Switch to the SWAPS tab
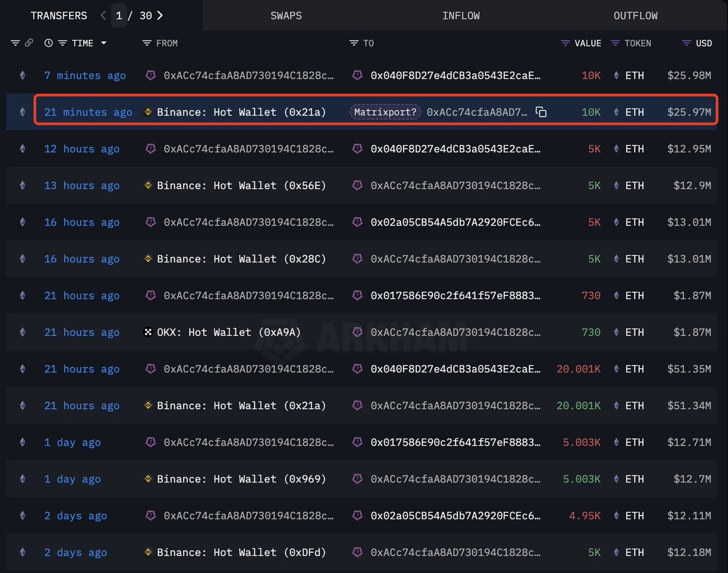Screen dimensions: 728x573 pos(286,16)
